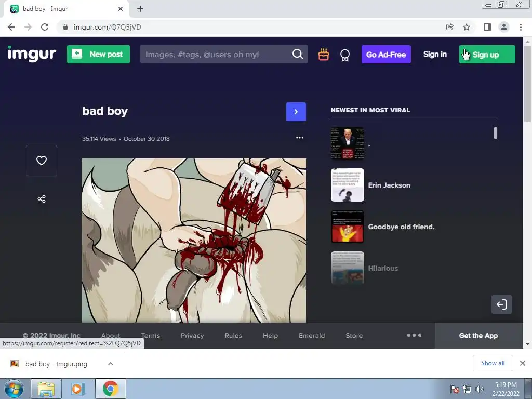Screen dimensions: 532x399
Task: Click the address bar URL
Action: (x=107, y=27)
